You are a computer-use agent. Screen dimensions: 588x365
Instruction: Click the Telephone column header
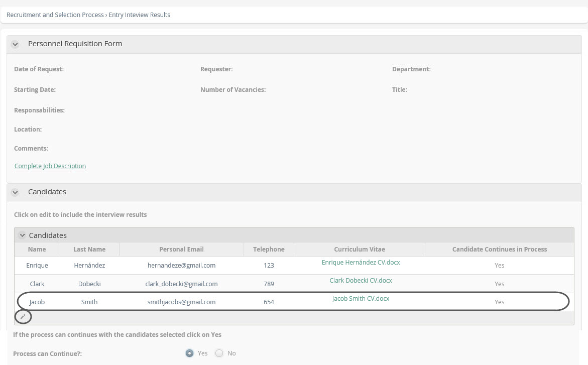click(x=269, y=250)
